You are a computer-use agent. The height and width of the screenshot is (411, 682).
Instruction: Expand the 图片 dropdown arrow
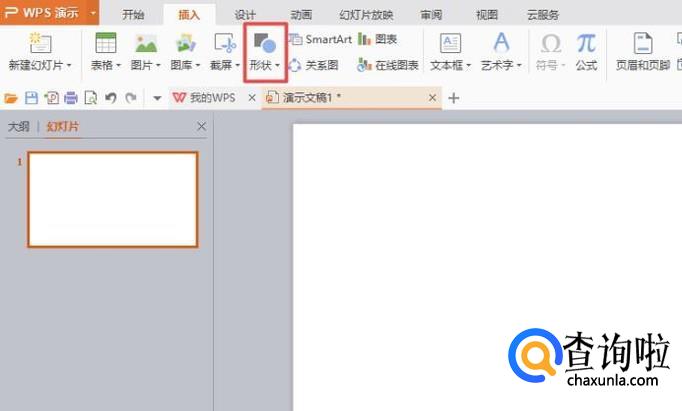click(158, 66)
